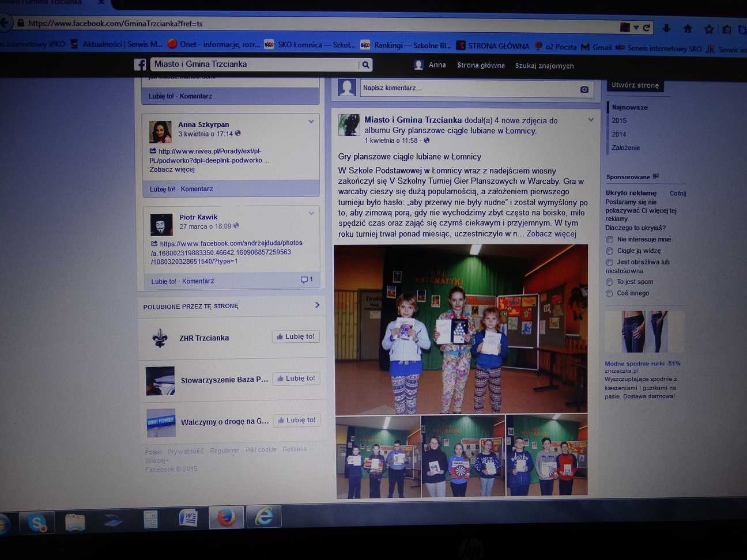The height and width of the screenshot is (560, 747).
Task: Like ZHR Trzcianka with 'Lubię to!'
Action: click(296, 336)
